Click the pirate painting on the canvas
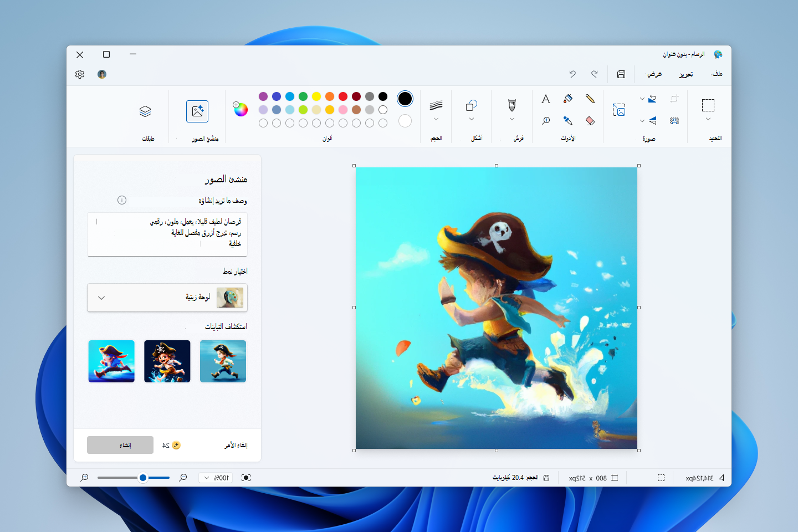This screenshot has height=532, width=798. (x=497, y=308)
